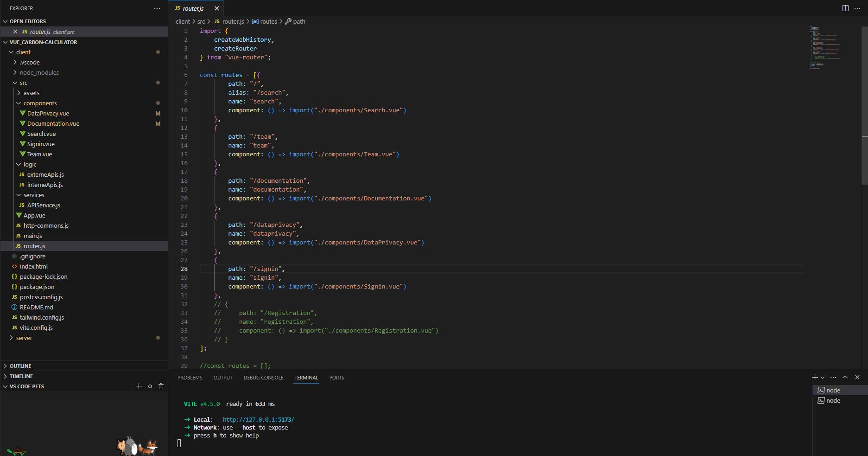868x456 pixels.
Task: Expand the assets folder
Action: [x=32, y=93]
